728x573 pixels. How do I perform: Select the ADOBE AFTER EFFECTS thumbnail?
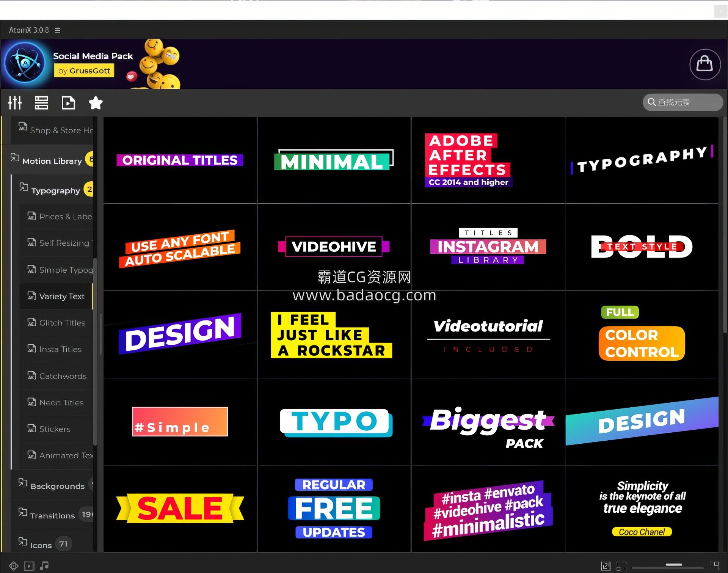[x=488, y=160]
